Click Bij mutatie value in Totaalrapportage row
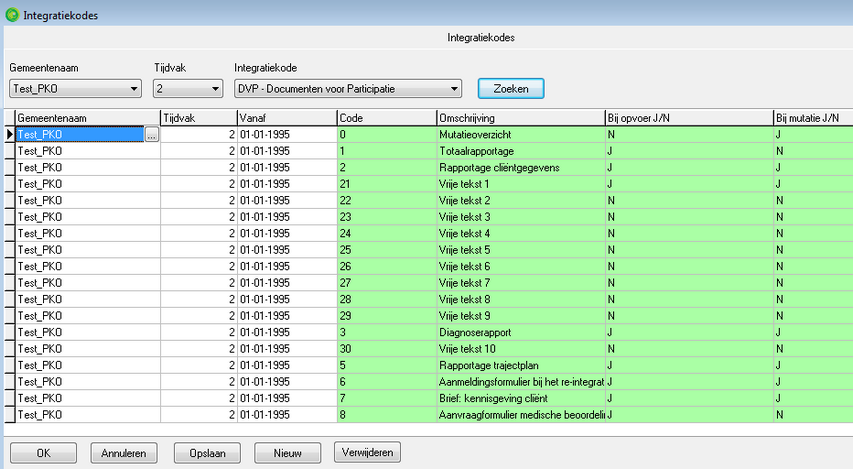The image size is (853, 469). (x=813, y=151)
